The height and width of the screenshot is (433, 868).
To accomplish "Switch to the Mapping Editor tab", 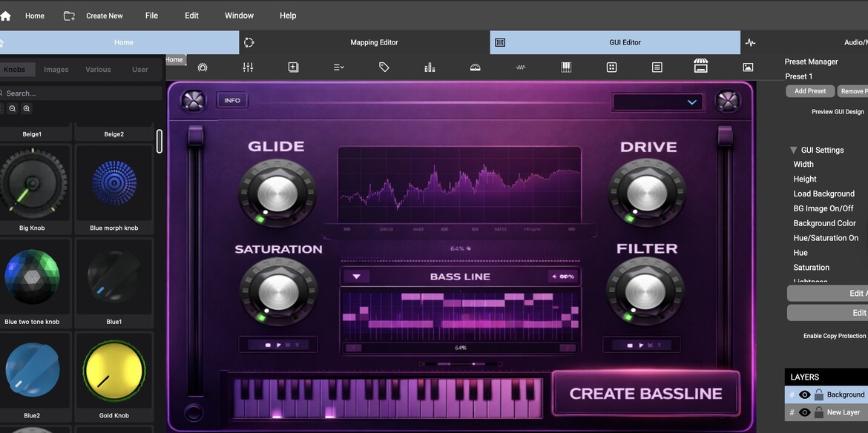I will (374, 42).
